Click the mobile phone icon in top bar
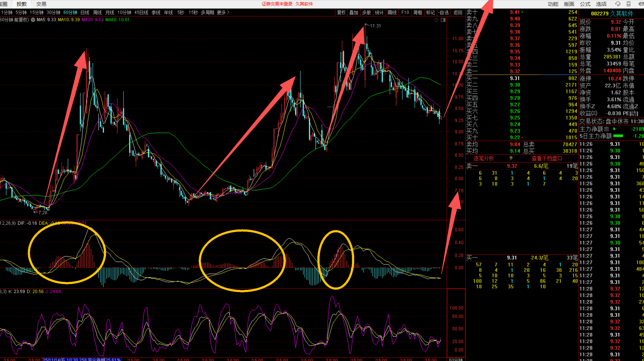The image size is (644, 361). 628,4
